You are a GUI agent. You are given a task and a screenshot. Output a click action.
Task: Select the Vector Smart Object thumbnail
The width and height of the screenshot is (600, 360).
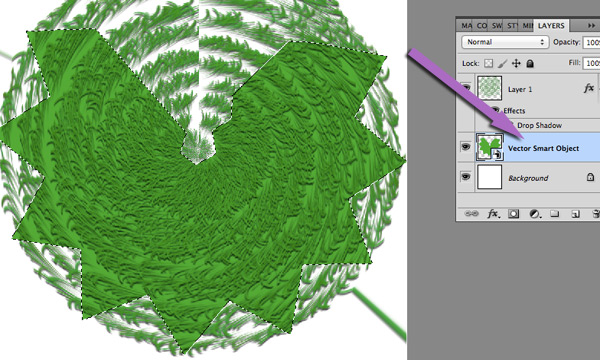[489, 147]
